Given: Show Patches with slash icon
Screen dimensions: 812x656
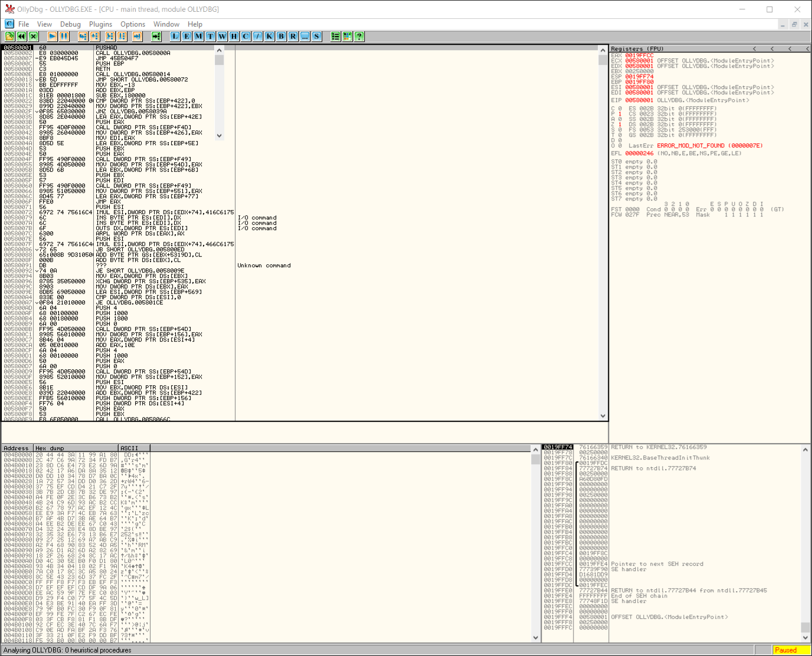Looking at the screenshot, I should pos(258,37).
